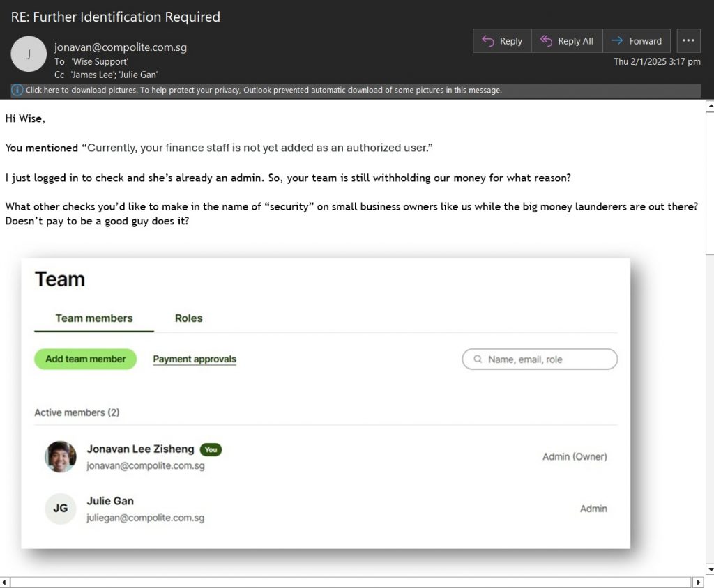Screen dimensions: 714x588
Task: Click the info icon in download pictures bar
Action: tap(17, 90)
